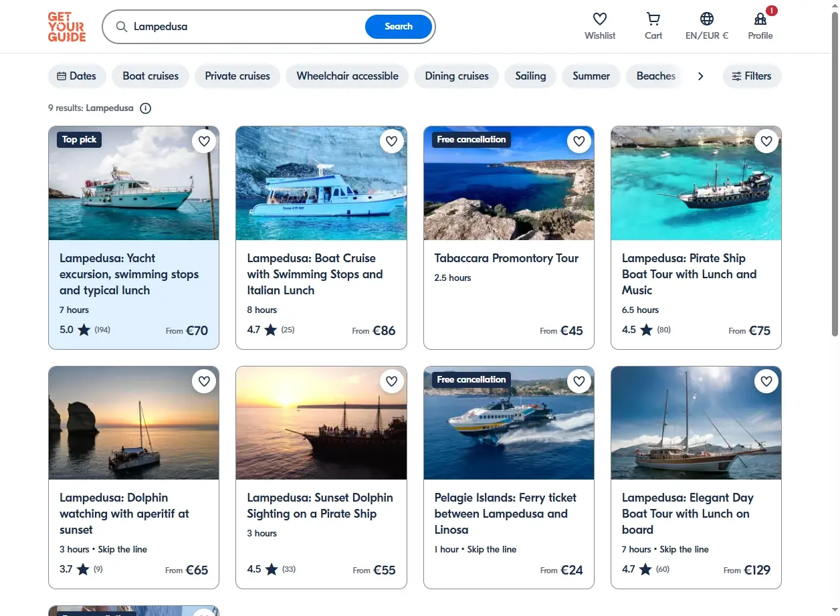Open Lampedusa: Yacht excursion title link

129,274
